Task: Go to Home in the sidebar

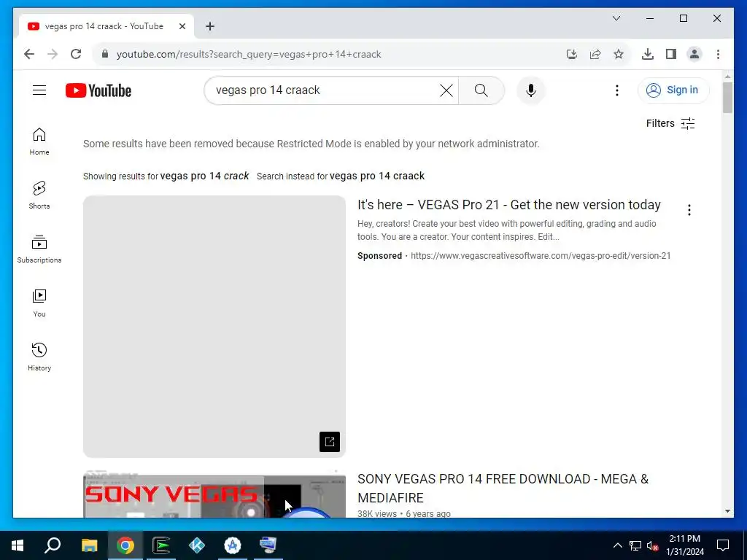Action: point(39,141)
